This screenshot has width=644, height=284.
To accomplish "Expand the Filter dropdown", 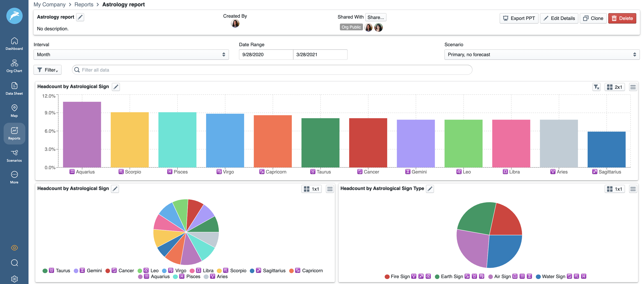I will click(x=48, y=70).
